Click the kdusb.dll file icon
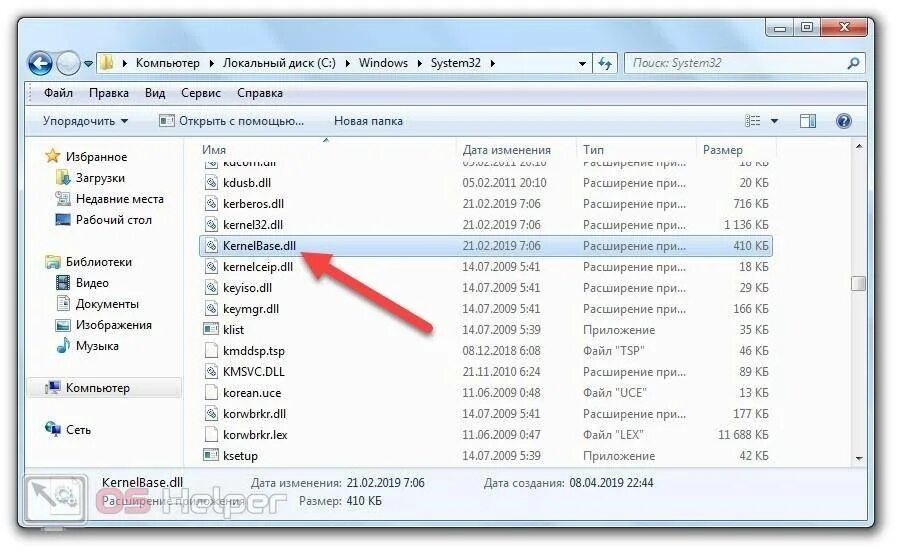The image size is (899, 552). 212,183
